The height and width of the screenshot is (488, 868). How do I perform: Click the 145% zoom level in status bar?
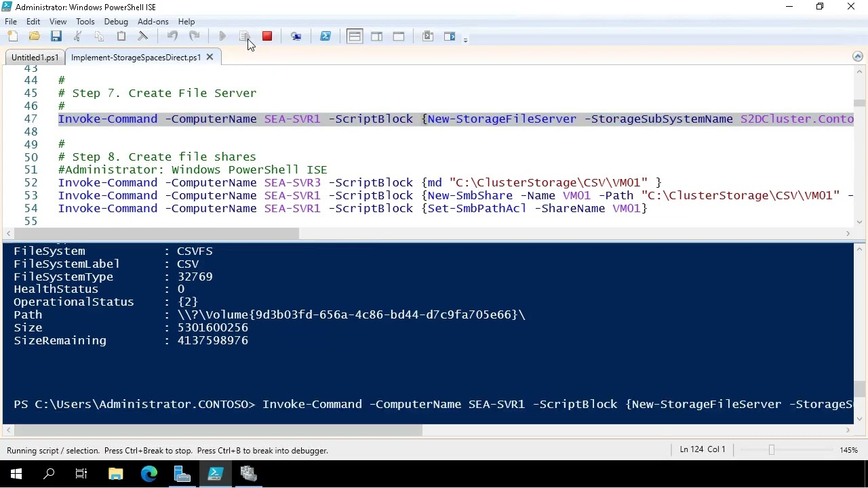pos(848,450)
